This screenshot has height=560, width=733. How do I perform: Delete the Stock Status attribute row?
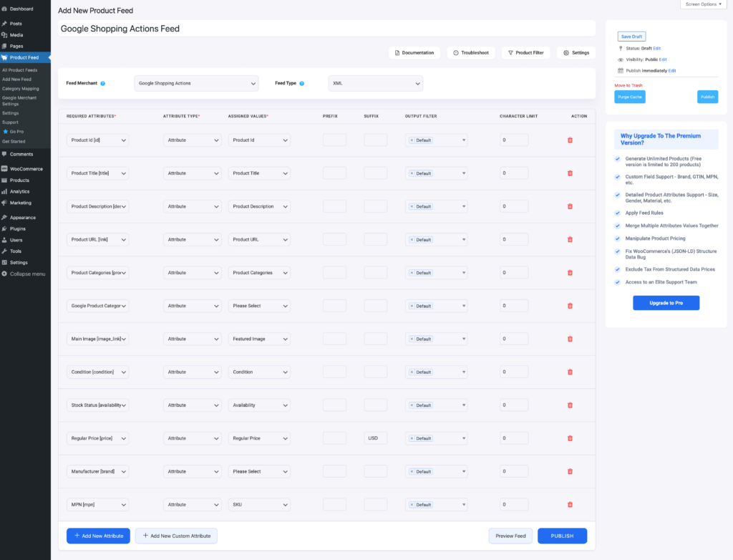point(570,405)
